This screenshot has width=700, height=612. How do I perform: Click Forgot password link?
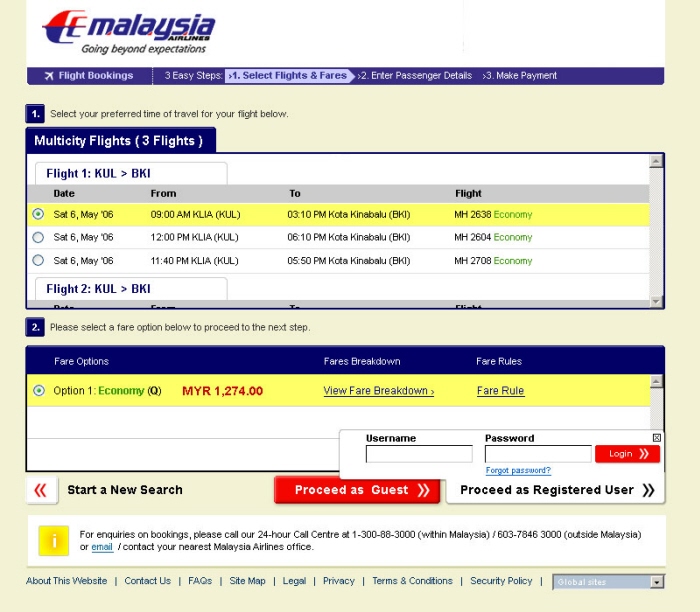tap(518, 470)
